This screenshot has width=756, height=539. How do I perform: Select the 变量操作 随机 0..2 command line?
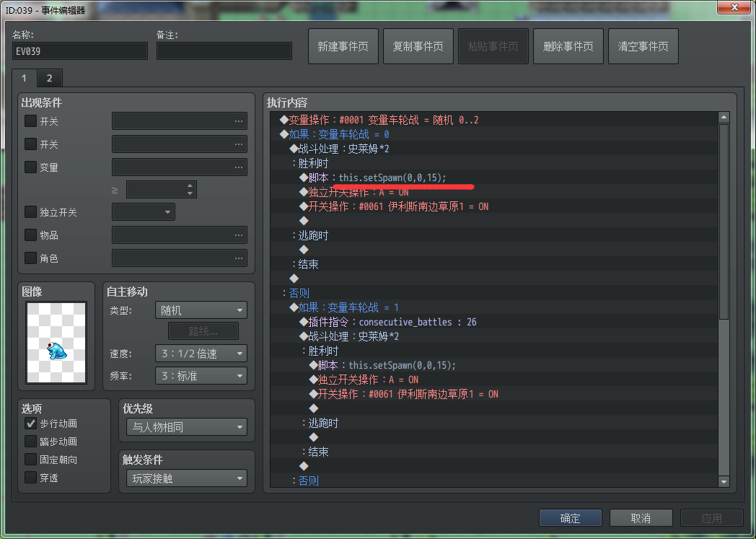click(493, 120)
